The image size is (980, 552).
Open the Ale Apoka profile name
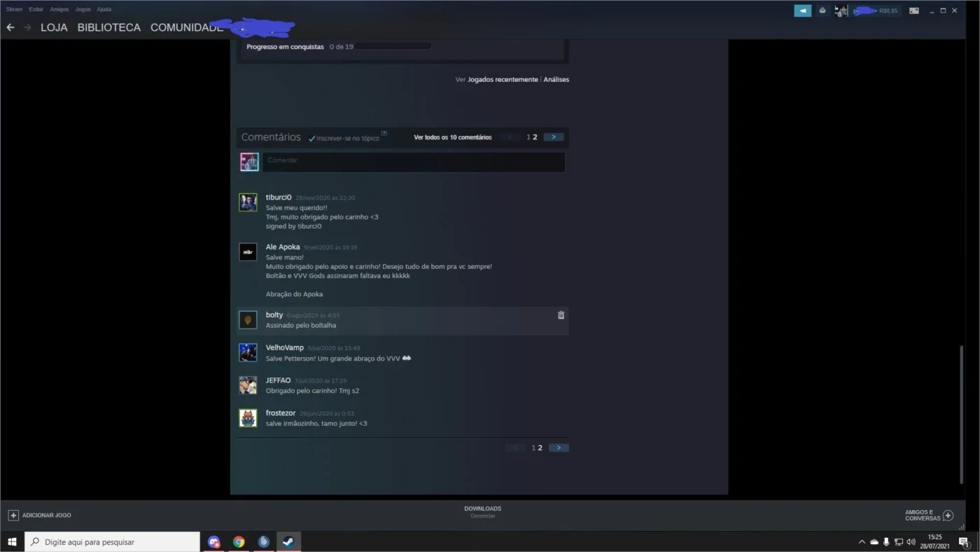(x=283, y=247)
